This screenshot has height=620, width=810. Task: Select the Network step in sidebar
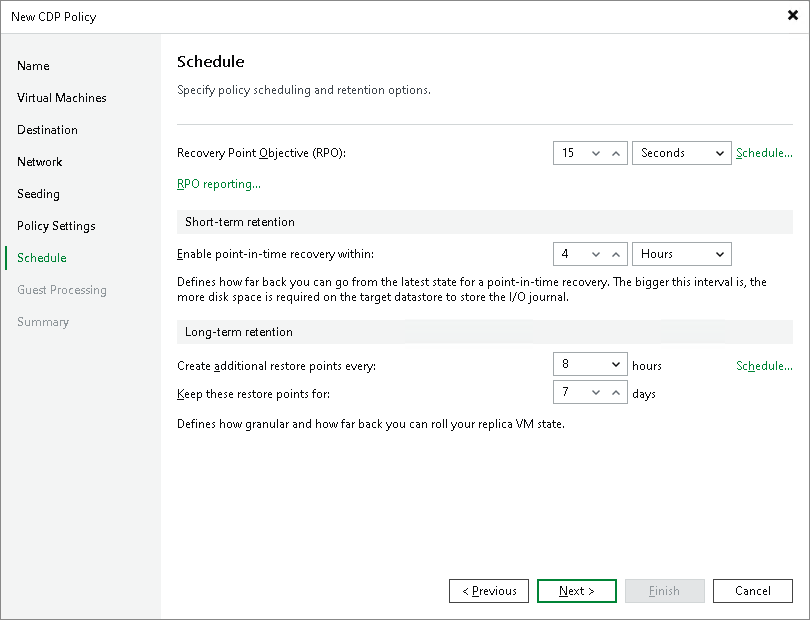pos(39,162)
